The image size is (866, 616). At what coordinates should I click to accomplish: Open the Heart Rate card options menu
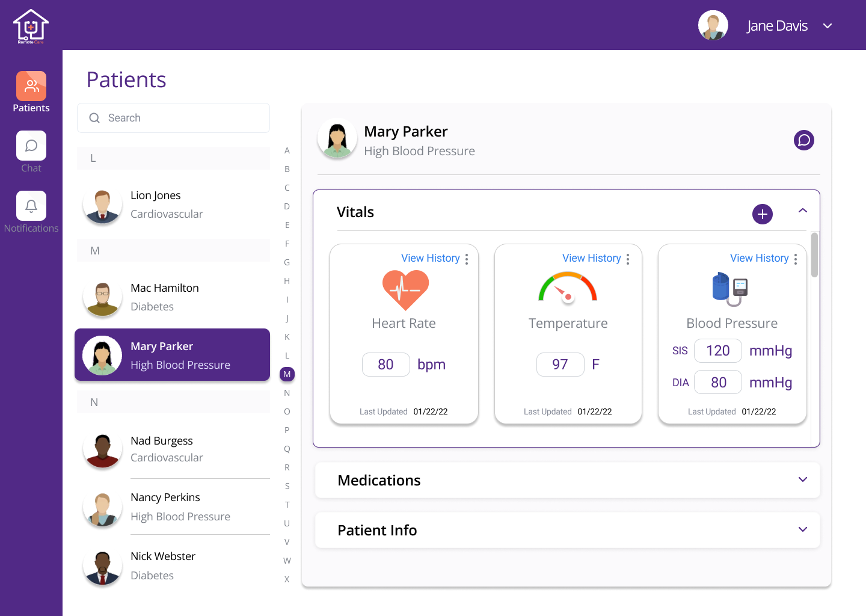click(x=467, y=258)
